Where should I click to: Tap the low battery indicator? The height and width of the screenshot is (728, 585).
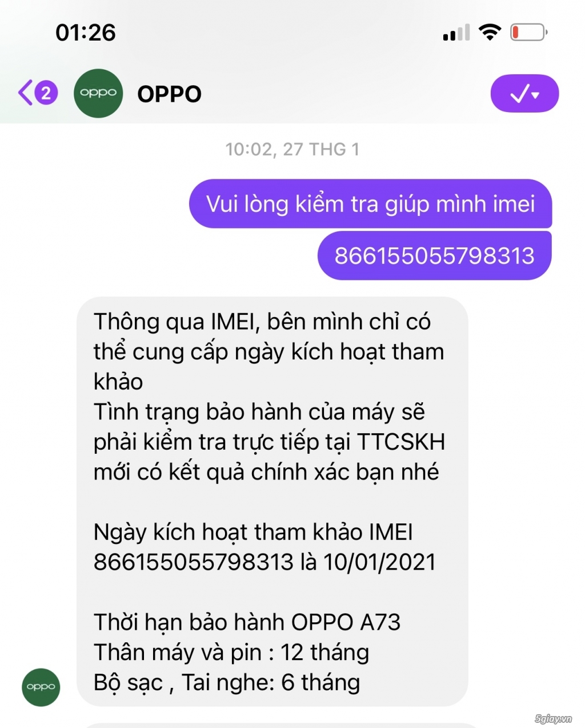pos(528,33)
